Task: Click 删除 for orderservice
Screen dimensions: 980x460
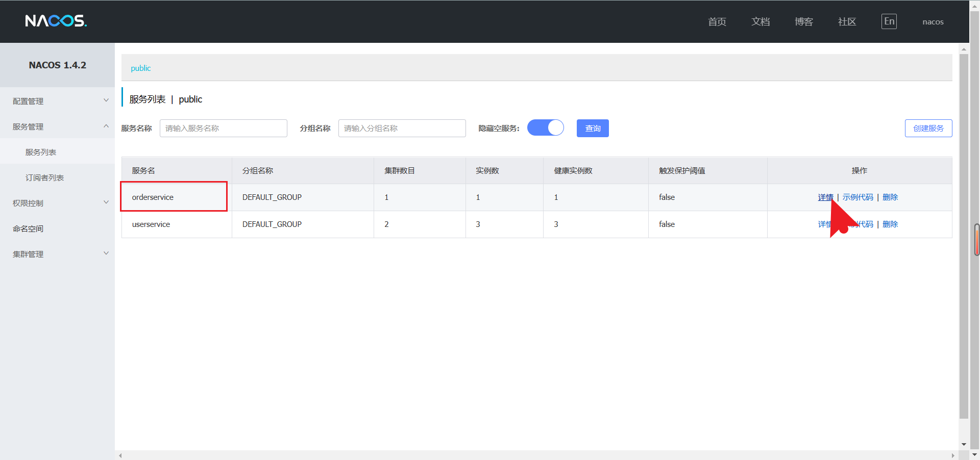Action: coord(890,197)
